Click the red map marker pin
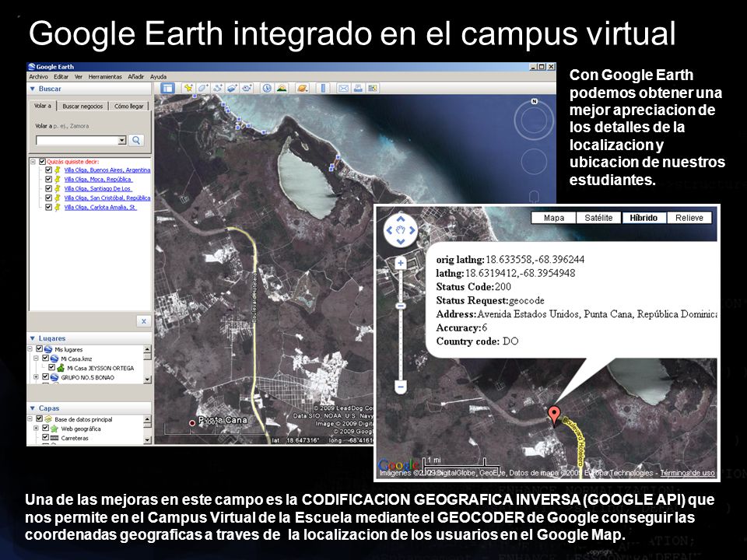The height and width of the screenshot is (560, 747). (x=553, y=415)
